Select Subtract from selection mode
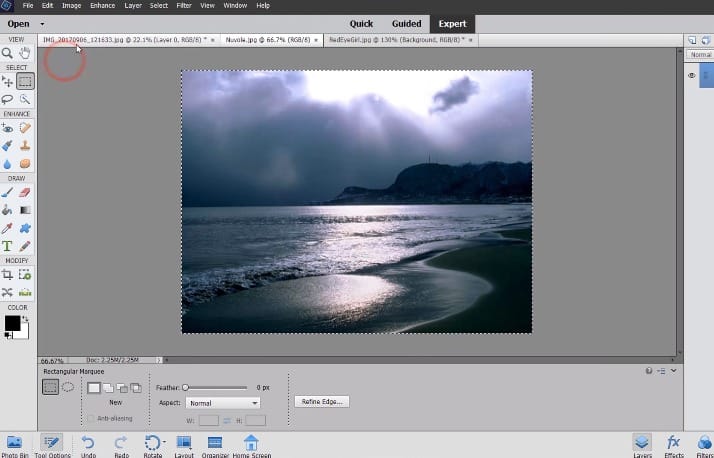The width and height of the screenshot is (714, 458). (122, 388)
